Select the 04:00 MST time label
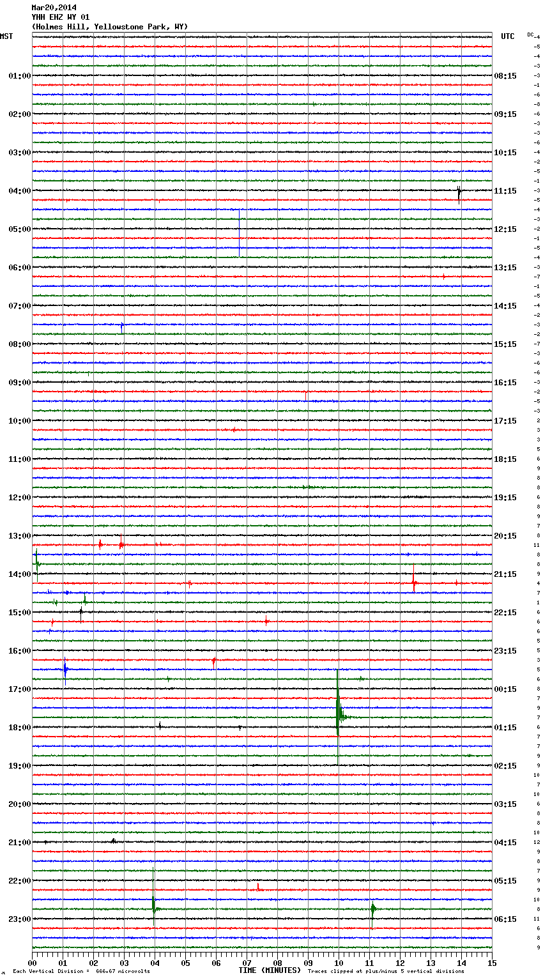 (19, 191)
